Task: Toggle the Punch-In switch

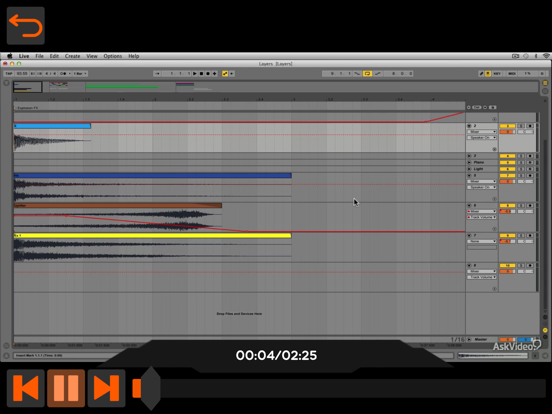Action: (357, 74)
